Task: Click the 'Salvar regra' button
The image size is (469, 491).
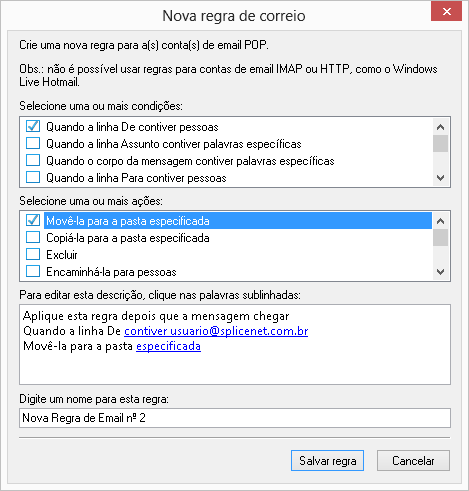Action: [x=327, y=461]
